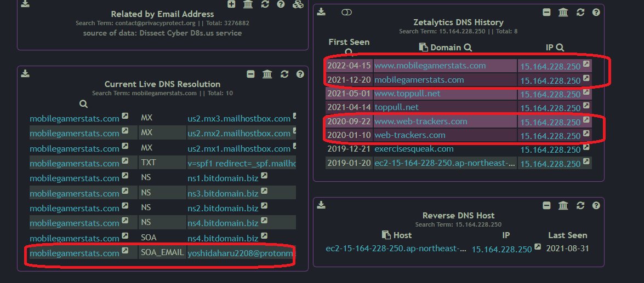644x283 pixels.
Task: Open ec2-15-164-228-250 domain dated 2019-01-20
Action: click(x=445, y=163)
